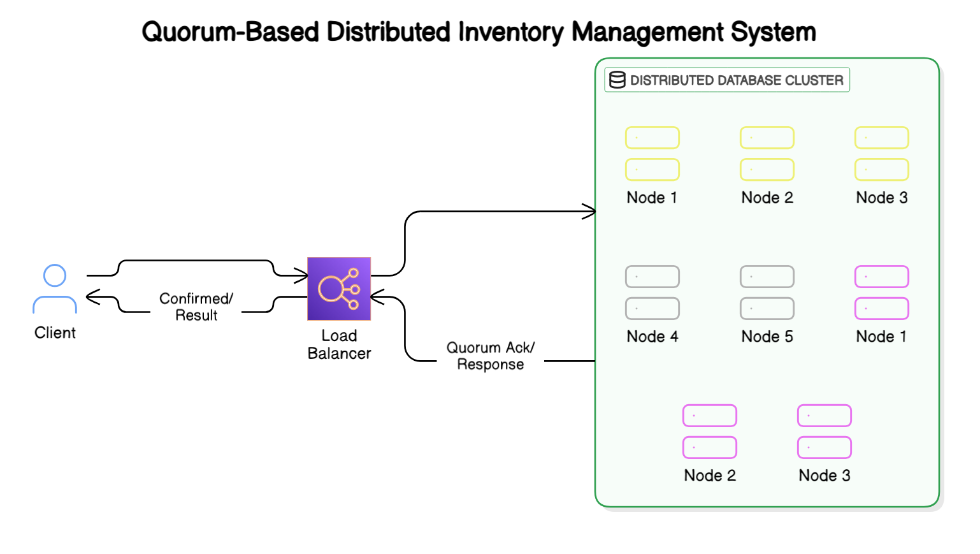
Task: Select the purple Load Balancer icon
Action: click(x=339, y=289)
